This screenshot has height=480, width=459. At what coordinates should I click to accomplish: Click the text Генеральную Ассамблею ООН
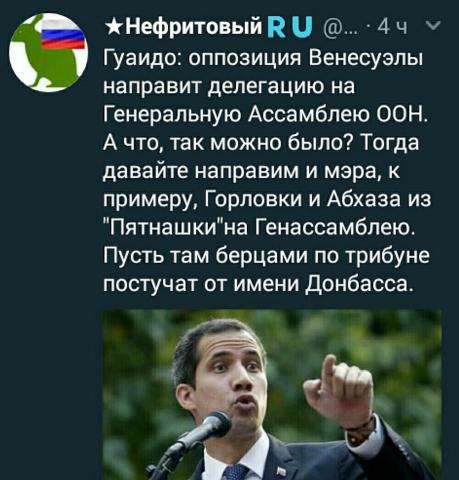click(x=265, y=115)
